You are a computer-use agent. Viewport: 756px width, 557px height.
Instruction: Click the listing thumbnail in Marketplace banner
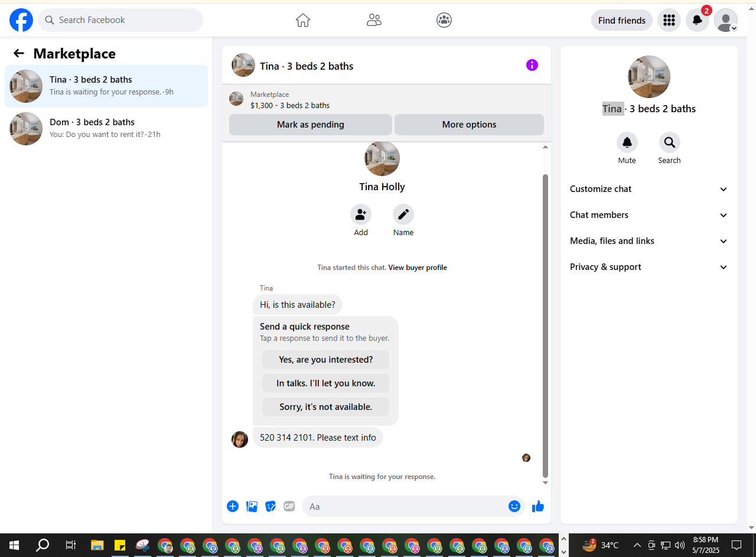point(236,99)
